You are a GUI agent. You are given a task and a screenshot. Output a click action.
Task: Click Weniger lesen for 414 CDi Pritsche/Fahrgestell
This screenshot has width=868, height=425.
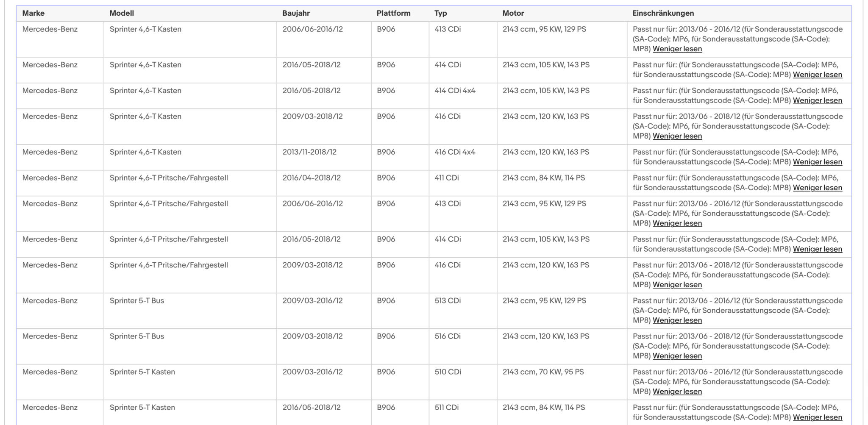[x=818, y=249]
